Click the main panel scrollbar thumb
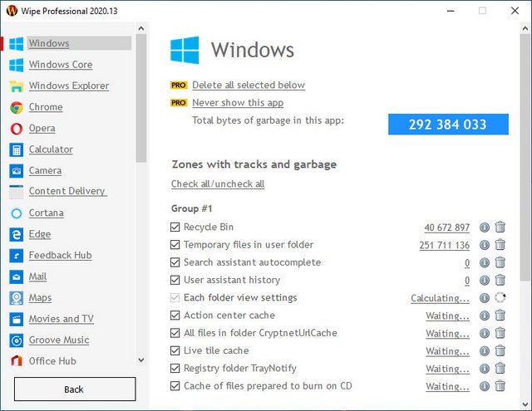This screenshot has width=532, height=411. click(525, 157)
